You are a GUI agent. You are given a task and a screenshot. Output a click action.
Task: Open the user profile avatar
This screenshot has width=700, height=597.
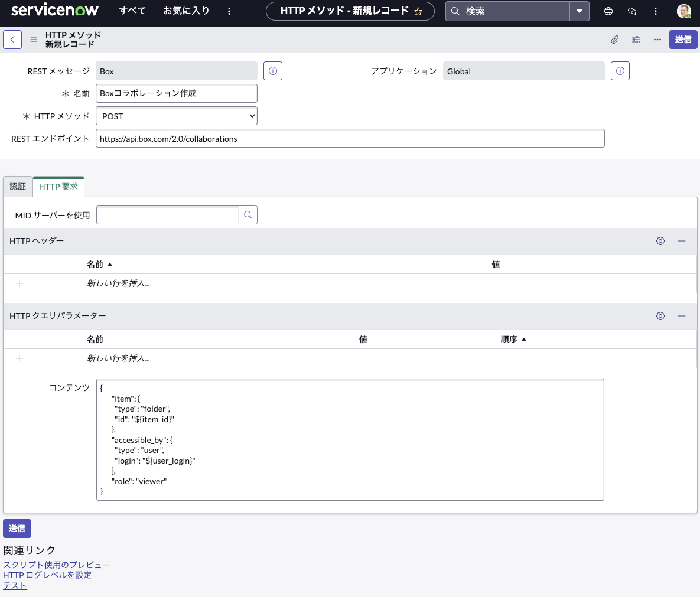pyautogui.click(x=684, y=11)
